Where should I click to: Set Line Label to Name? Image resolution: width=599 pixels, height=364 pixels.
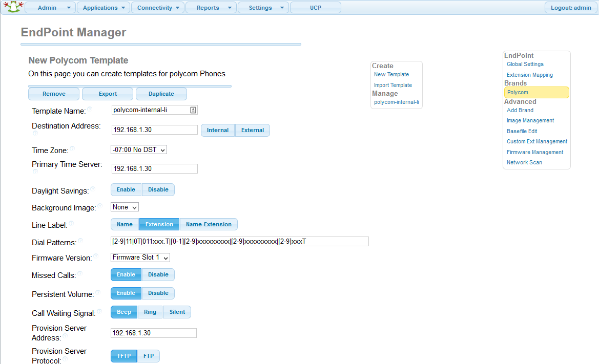tap(125, 224)
